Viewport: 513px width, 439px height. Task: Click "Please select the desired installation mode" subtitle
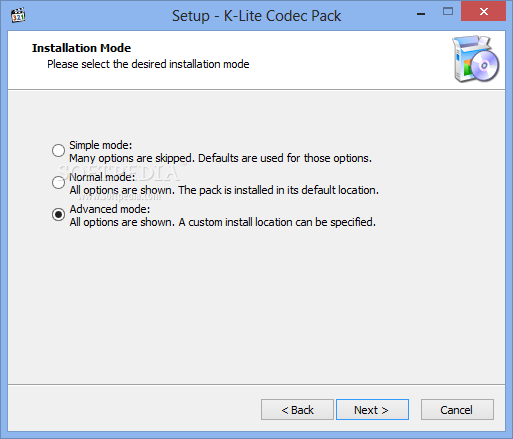(148, 64)
